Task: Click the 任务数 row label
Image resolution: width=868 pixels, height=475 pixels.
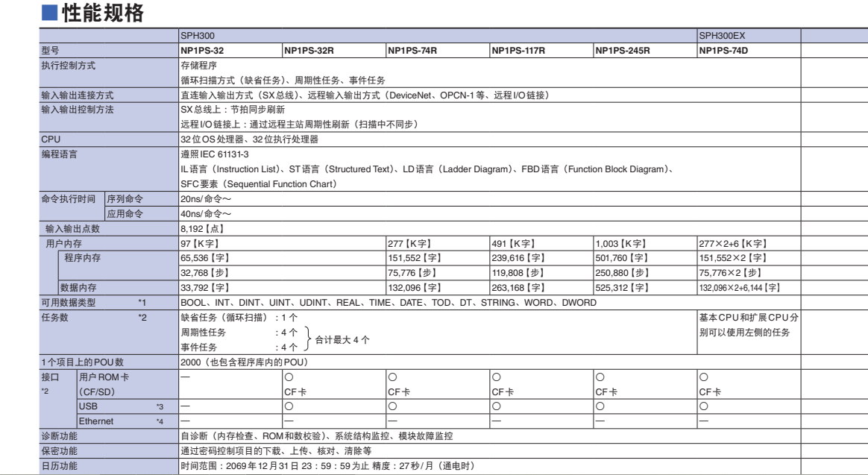Action: [x=54, y=318]
